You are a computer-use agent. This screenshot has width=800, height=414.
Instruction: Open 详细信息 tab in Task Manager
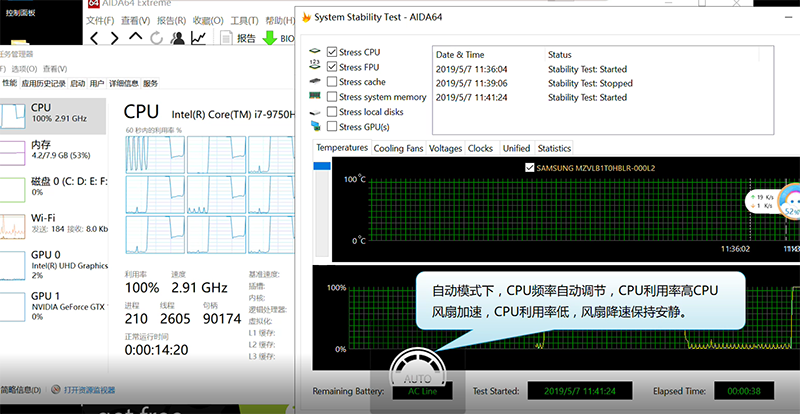pyautogui.click(x=123, y=84)
